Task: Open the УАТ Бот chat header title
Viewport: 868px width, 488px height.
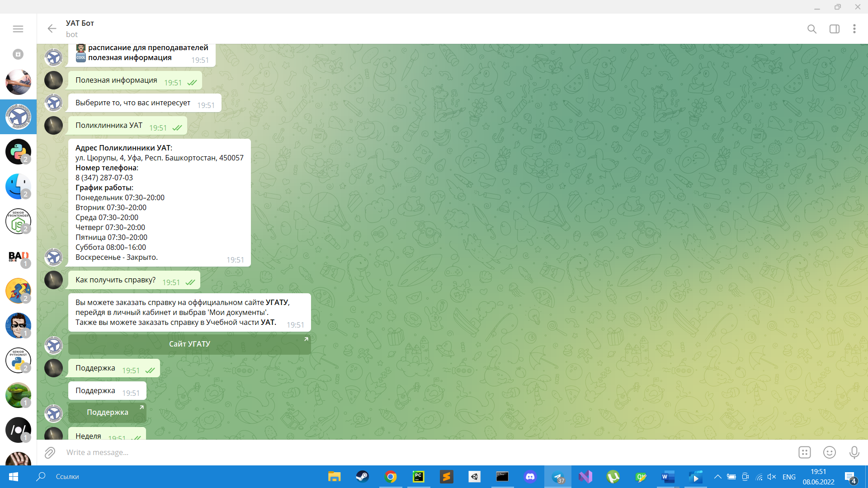Action: coord(80,23)
